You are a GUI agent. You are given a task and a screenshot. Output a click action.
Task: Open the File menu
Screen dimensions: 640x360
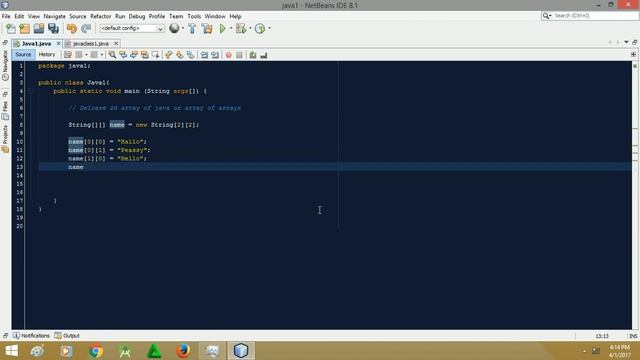pyautogui.click(x=6, y=16)
